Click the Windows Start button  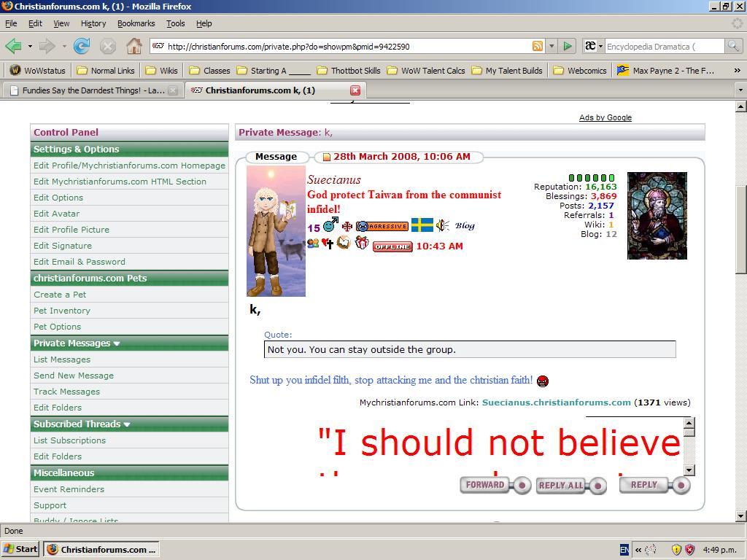[20, 549]
